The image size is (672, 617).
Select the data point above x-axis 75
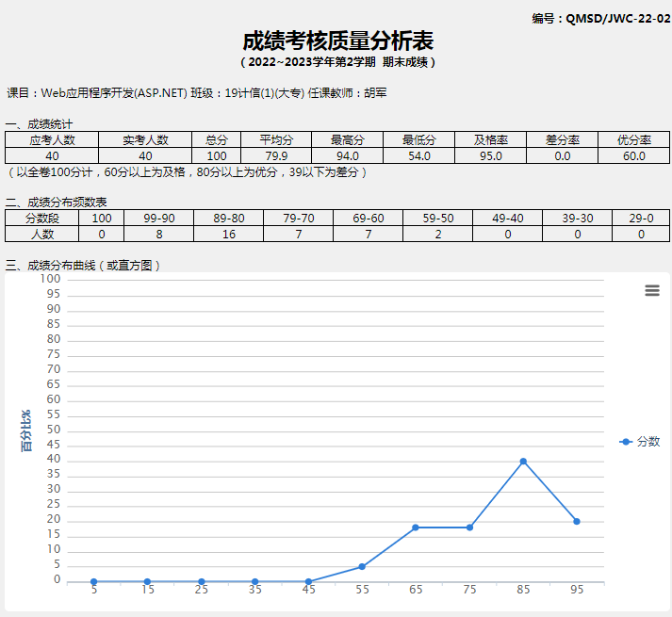[469, 528]
